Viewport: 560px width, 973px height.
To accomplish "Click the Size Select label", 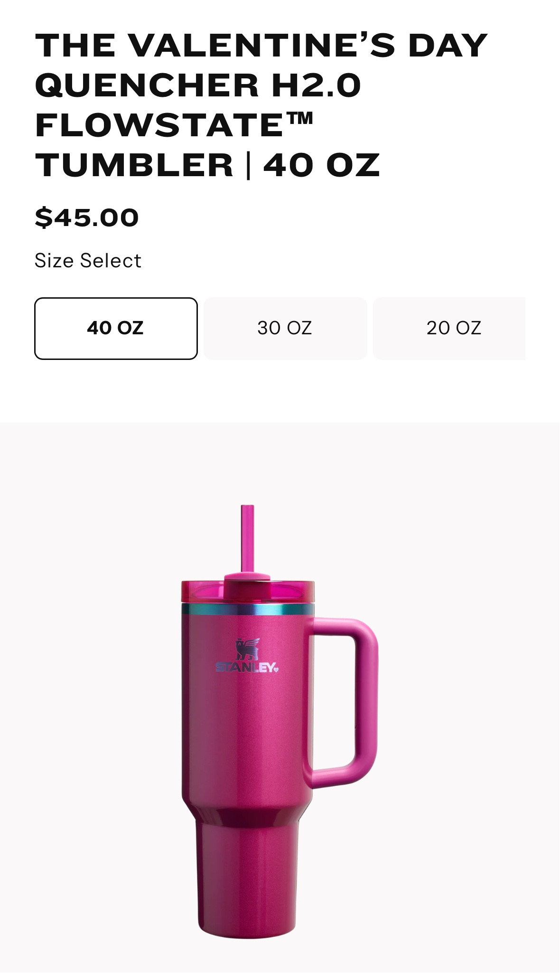I will (88, 261).
